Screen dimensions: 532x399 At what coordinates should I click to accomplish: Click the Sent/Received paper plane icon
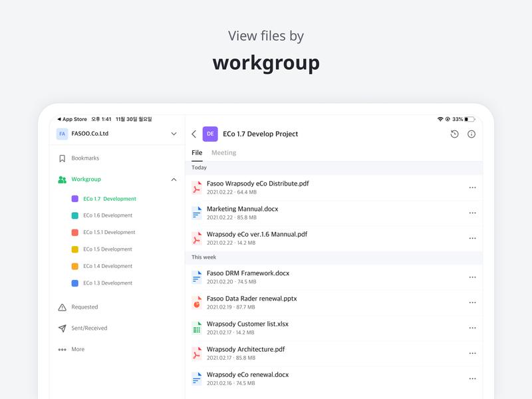click(62, 329)
